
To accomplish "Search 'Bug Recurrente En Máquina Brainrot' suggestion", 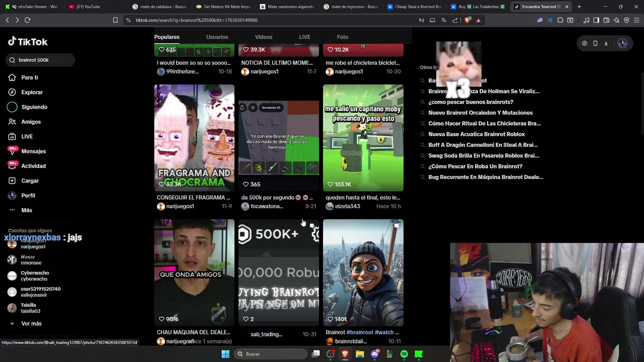I will [x=486, y=177].
